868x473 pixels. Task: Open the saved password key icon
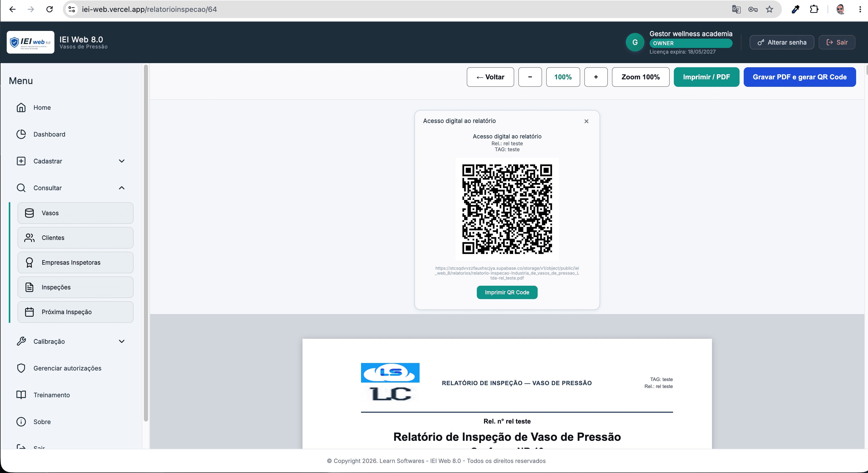[x=753, y=9]
